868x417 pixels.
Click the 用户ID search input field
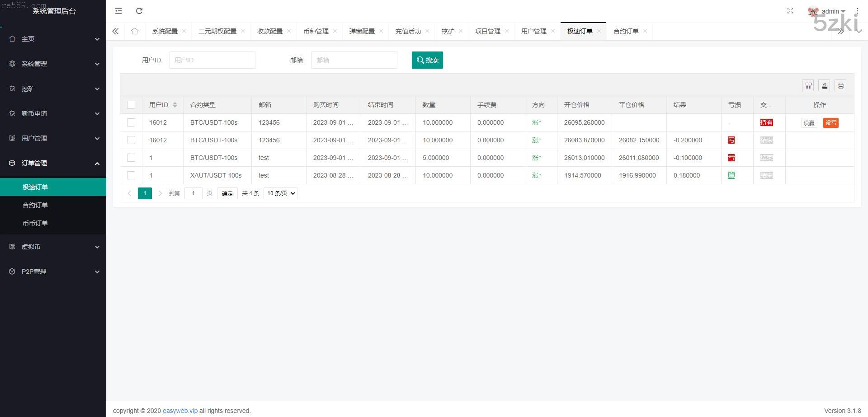tap(212, 60)
